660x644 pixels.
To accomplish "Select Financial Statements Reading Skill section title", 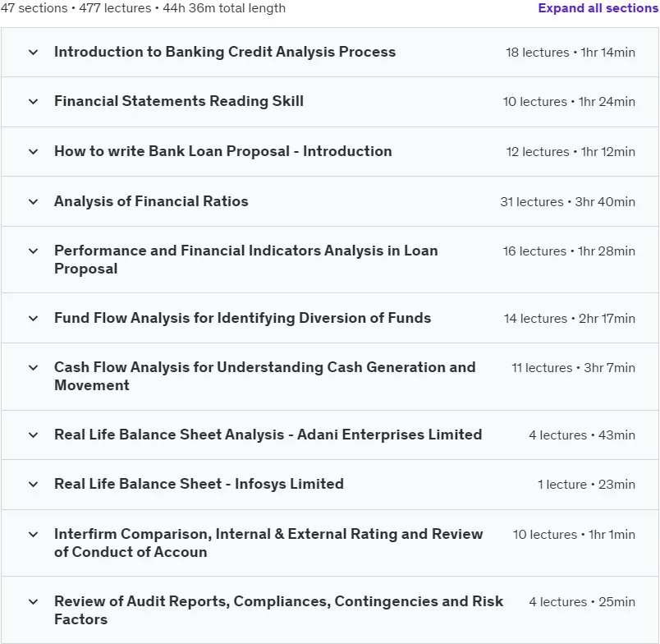I will (179, 101).
